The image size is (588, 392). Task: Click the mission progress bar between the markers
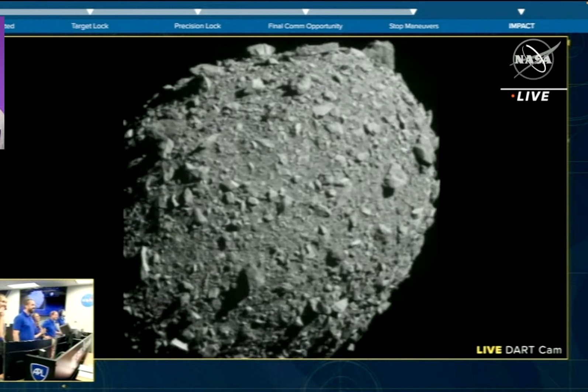[x=251, y=12]
